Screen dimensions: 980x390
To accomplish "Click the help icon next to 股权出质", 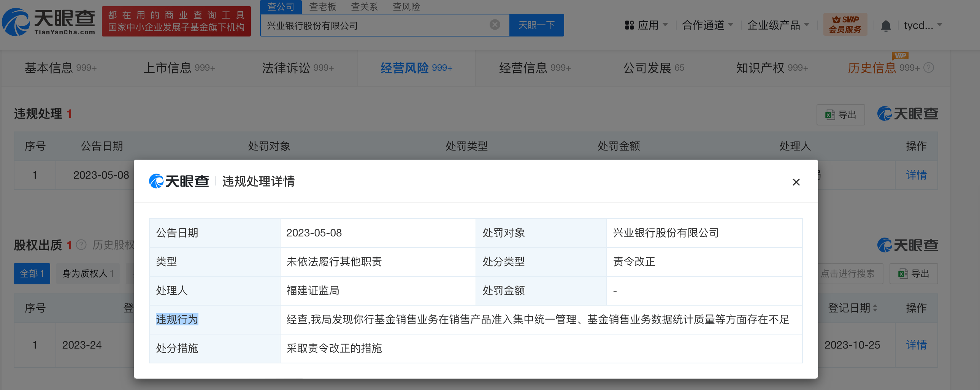I will (x=81, y=245).
